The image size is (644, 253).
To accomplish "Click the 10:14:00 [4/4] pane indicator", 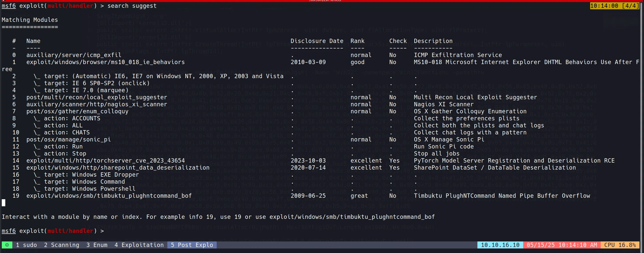I will pyautogui.click(x=614, y=6).
